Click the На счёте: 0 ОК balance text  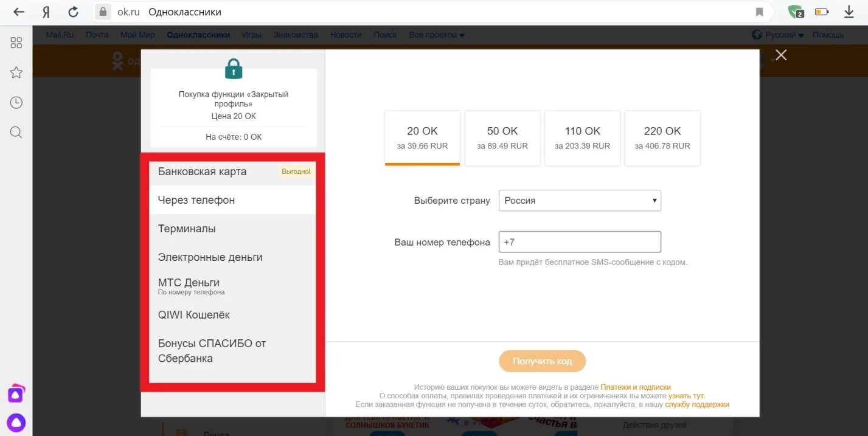click(234, 137)
